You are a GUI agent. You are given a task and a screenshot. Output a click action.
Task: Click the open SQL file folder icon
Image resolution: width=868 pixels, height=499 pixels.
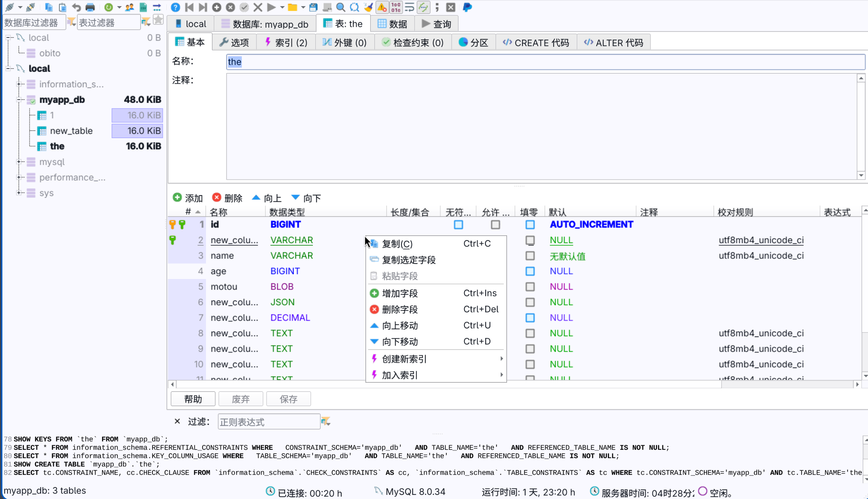click(292, 7)
